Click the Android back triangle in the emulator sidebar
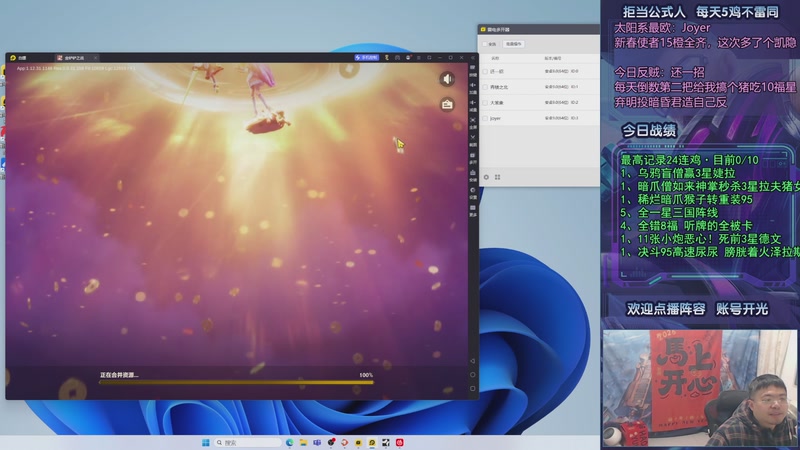Screen dimensions: 800x450 pyautogui.click(x=472, y=361)
